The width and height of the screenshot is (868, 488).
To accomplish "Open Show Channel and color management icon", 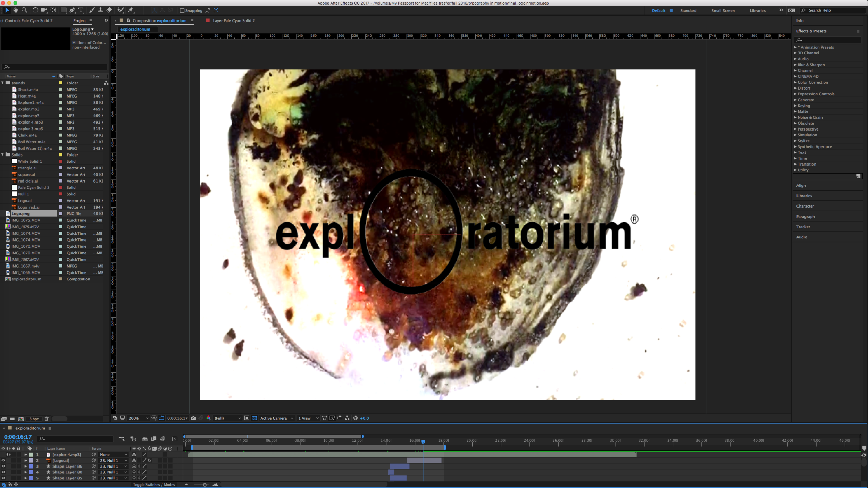I will click(209, 418).
